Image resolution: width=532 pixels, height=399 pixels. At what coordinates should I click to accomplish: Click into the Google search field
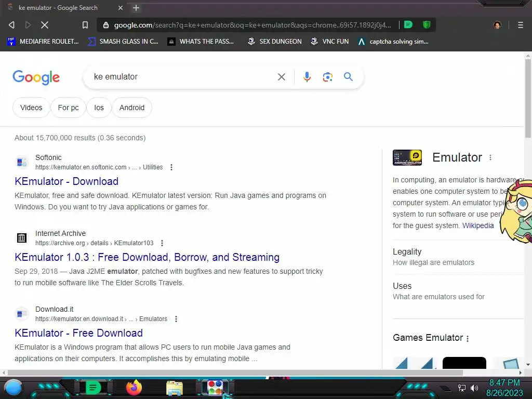click(183, 77)
